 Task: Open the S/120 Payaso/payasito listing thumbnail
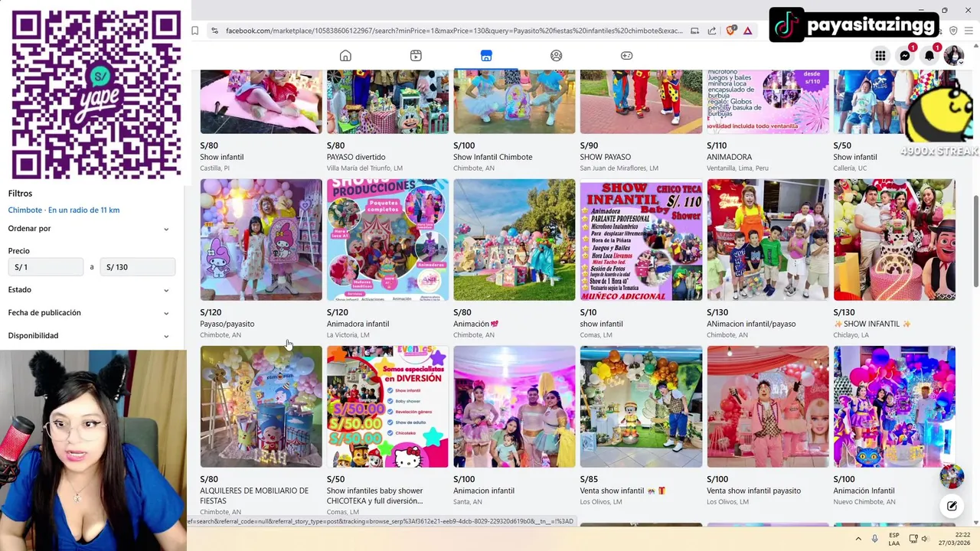(261, 240)
